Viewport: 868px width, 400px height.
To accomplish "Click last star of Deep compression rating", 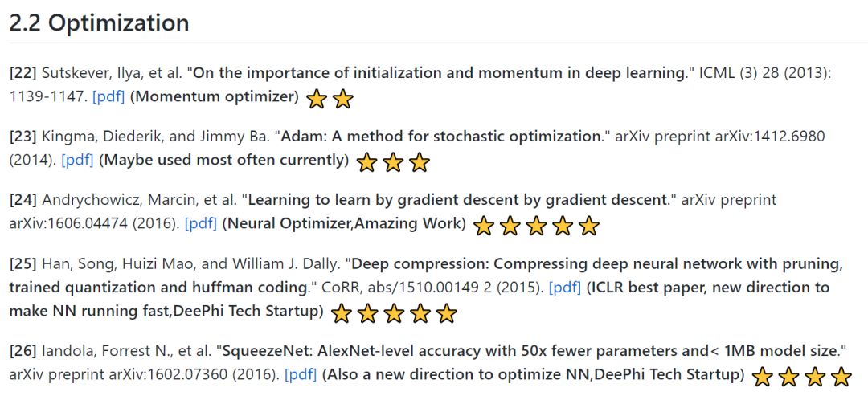I will pyautogui.click(x=446, y=314).
